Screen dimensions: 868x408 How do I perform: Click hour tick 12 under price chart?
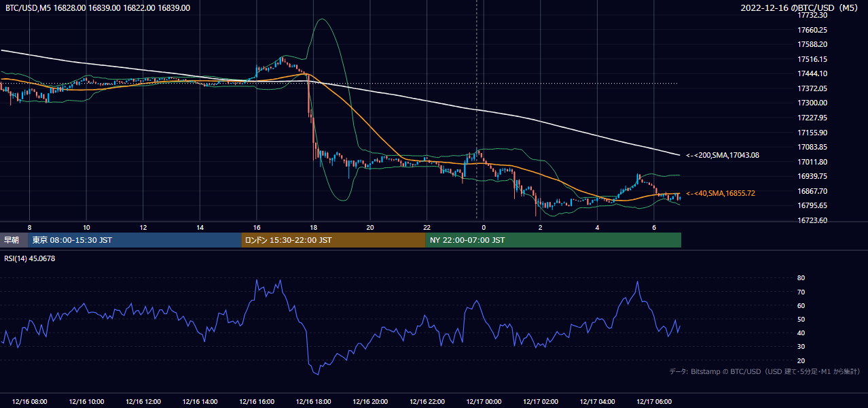(x=143, y=227)
